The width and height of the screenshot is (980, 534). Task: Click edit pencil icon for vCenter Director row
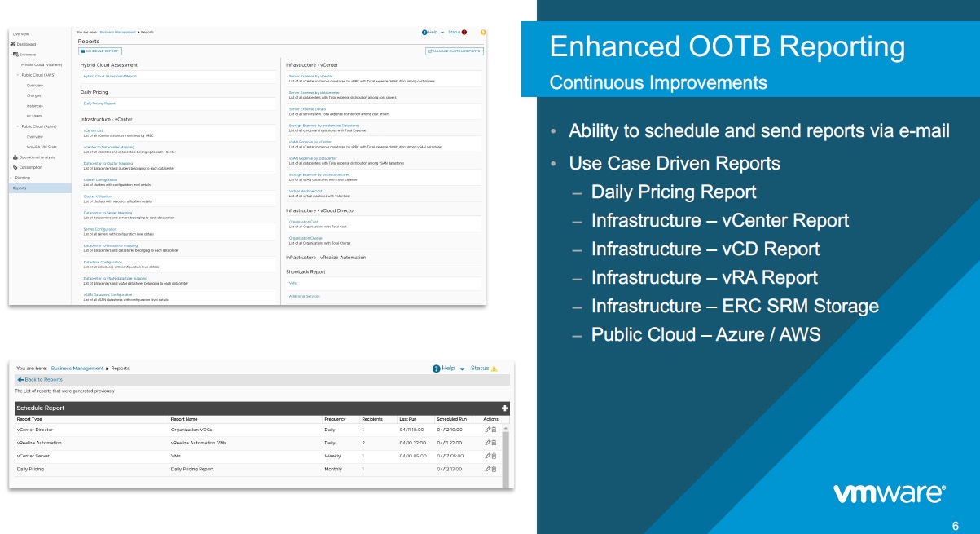[487, 429]
